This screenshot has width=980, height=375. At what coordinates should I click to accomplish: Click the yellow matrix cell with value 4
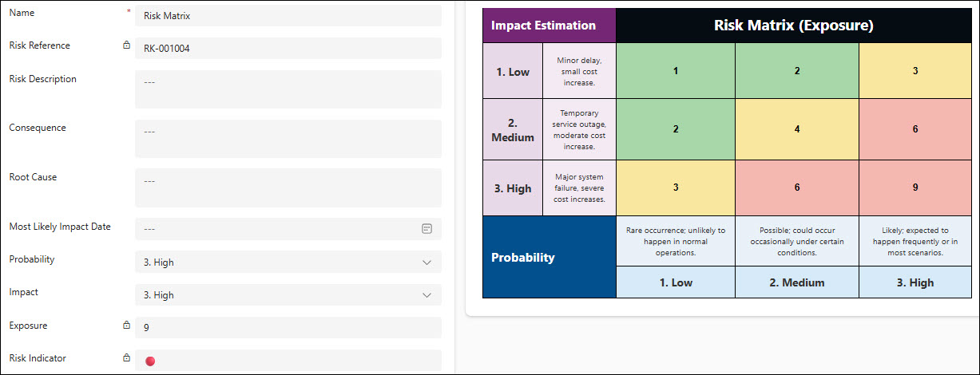797,129
